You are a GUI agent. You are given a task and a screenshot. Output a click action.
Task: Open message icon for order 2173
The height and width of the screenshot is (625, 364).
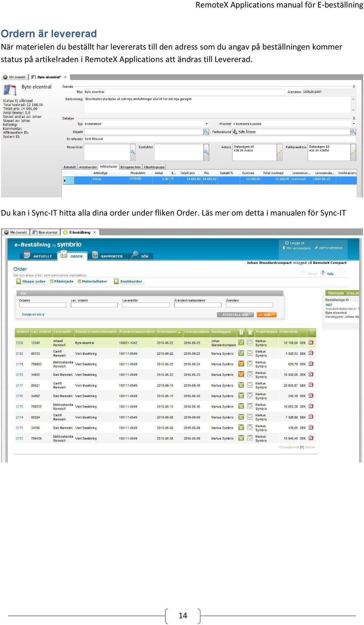coord(250,427)
